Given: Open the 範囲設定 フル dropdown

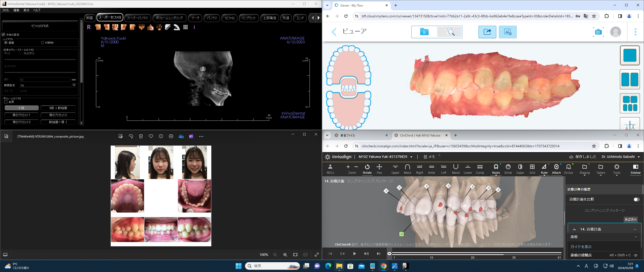Looking at the screenshot, I should pos(74,85).
